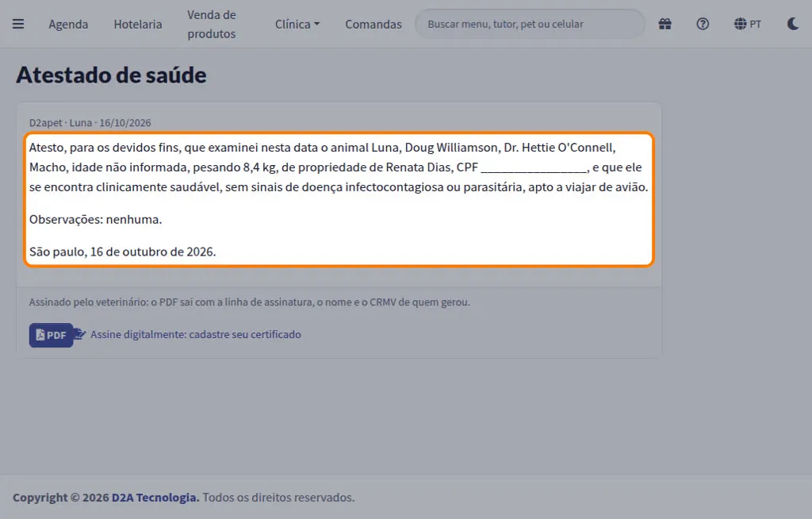The image size is (812, 519).
Task: Select 'Observações: nenhuma.' text
Action: click(x=96, y=219)
